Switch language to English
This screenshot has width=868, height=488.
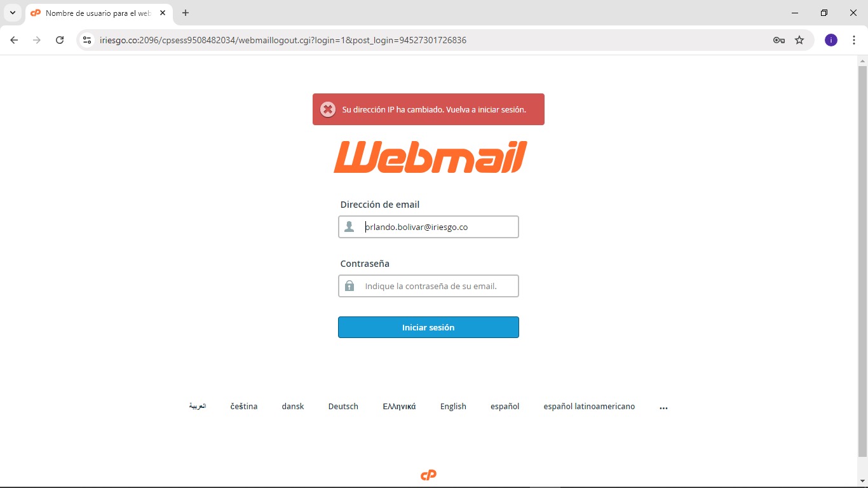point(453,407)
